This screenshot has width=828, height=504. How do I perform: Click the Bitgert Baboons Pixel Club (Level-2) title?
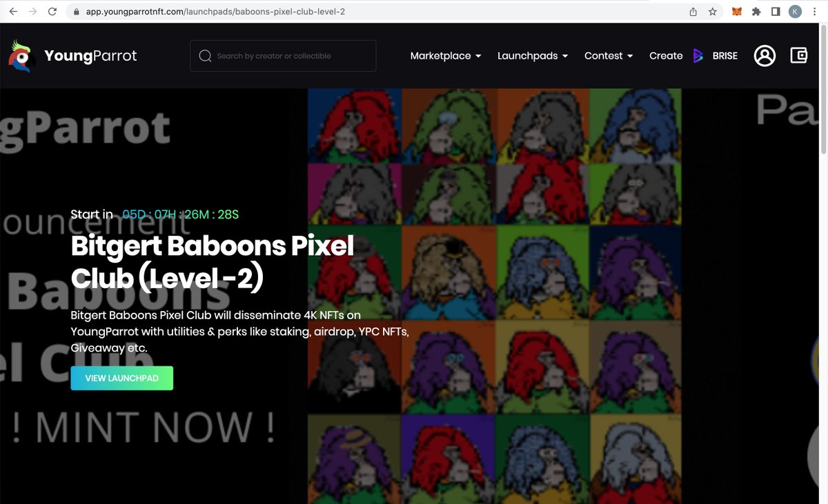213,262
